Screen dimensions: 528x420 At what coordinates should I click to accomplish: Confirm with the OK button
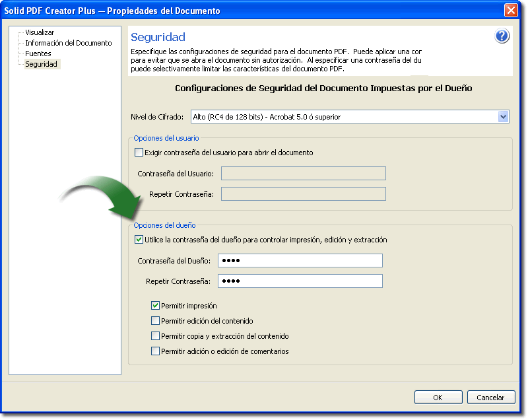pyautogui.click(x=438, y=398)
